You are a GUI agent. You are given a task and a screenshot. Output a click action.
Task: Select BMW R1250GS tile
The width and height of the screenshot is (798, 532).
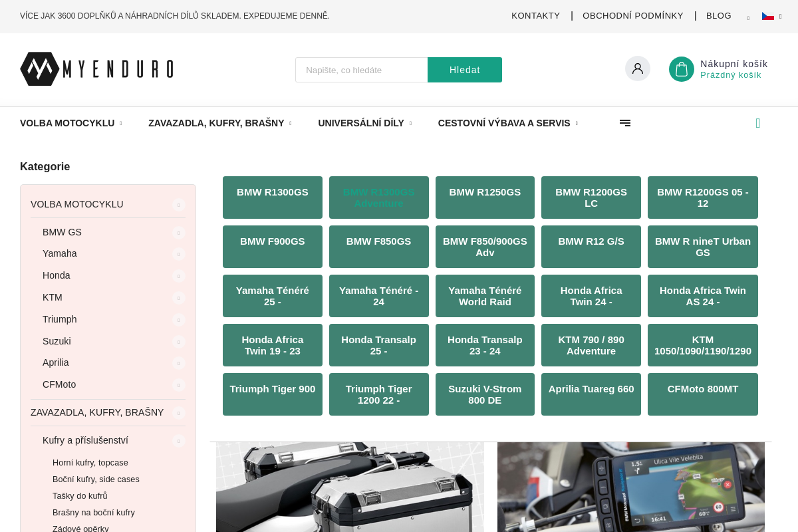tap(485, 198)
